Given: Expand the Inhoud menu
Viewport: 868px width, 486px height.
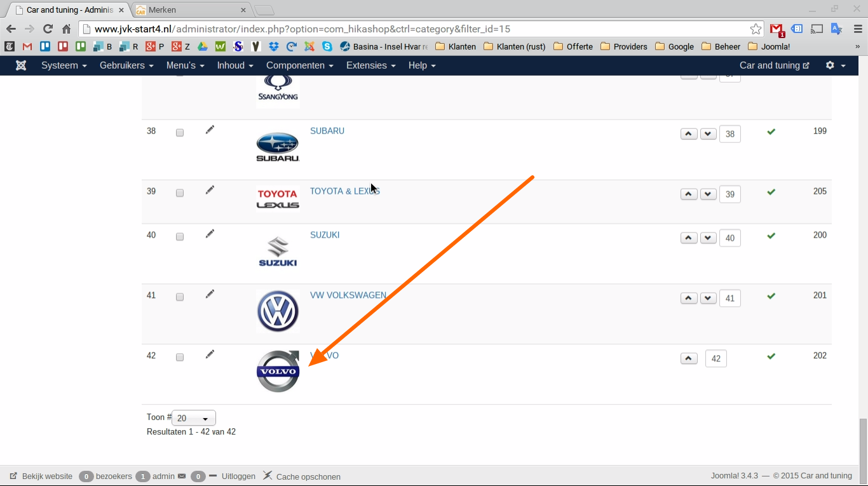Looking at the screenshot, I should click(x=235, y=65).
